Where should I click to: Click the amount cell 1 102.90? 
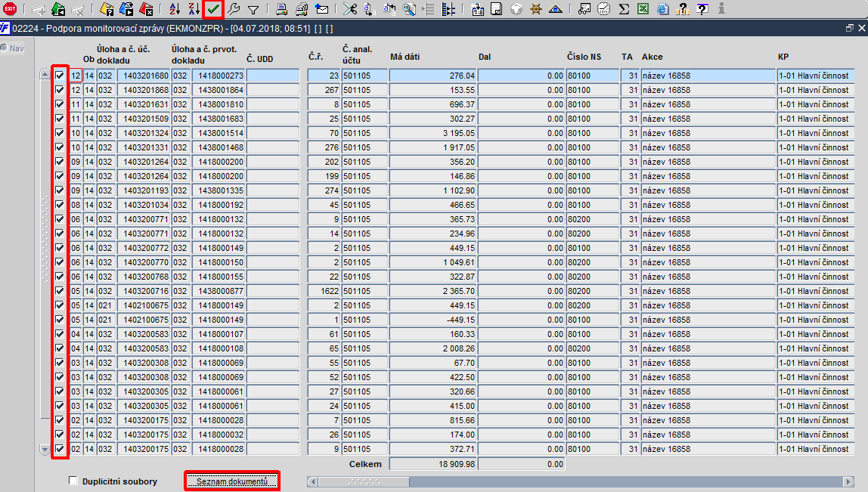[433, 190]
